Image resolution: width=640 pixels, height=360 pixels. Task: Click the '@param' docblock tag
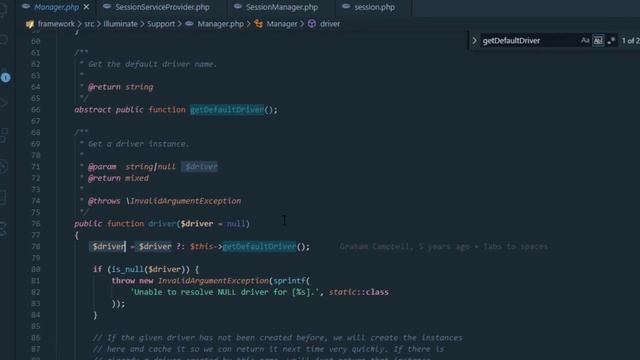pos(102,167)
